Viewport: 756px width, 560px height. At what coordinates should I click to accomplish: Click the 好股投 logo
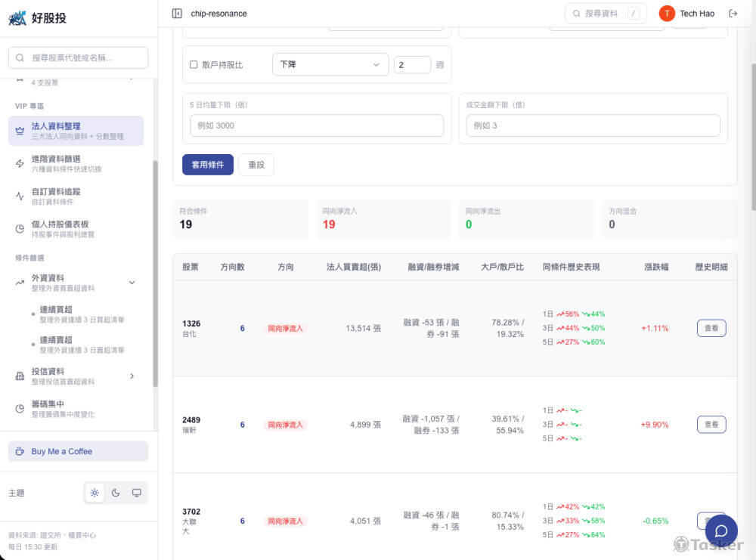pyautogui.click(x=38, y=18)
